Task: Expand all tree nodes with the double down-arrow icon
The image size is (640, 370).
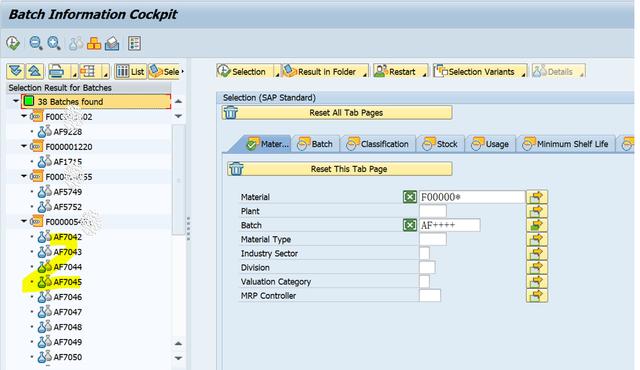Action: coord(16,71)
